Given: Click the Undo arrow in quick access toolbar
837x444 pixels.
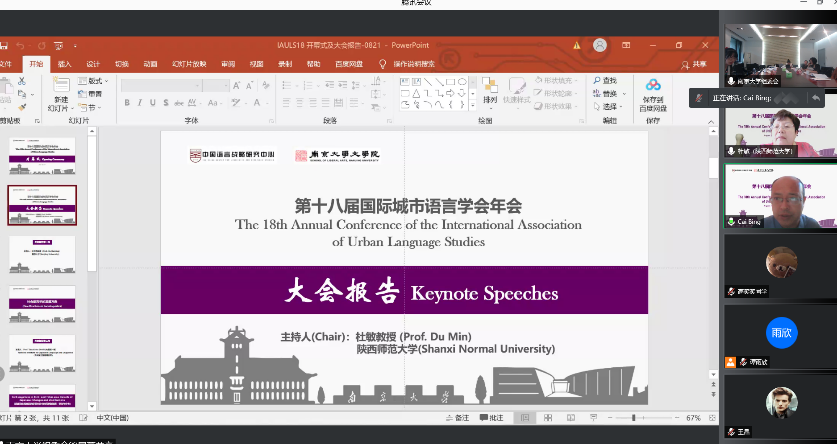Looking at the screenshot, I should [x=22, y=45].
